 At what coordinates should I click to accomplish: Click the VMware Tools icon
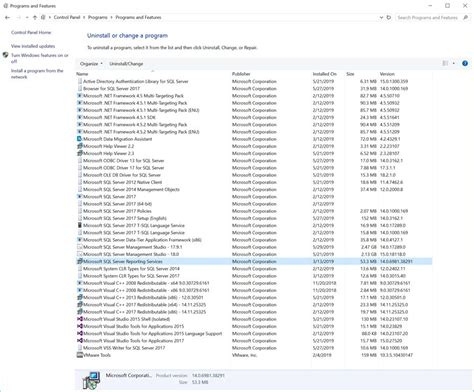(79, 355)
